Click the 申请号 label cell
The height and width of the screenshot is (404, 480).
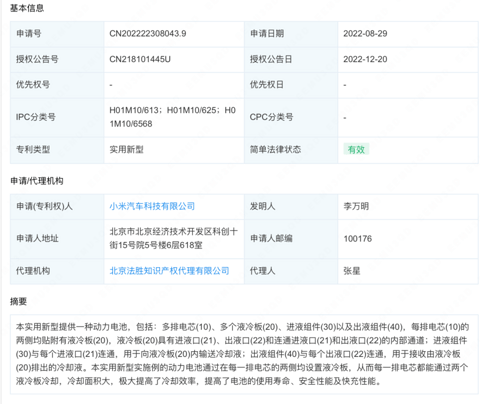coord(57,34)
